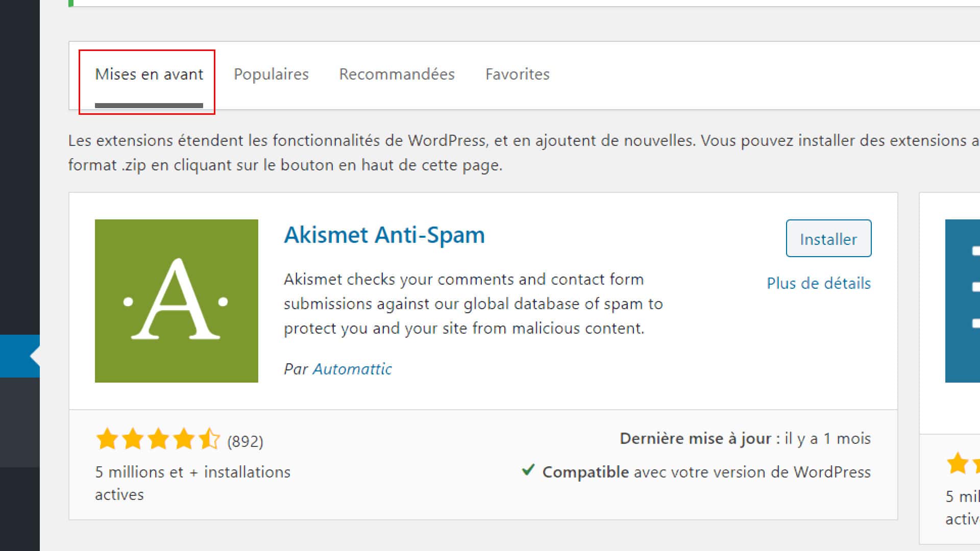The height and width of the screenshot is (551, 980).
Task: Click the Akismet Anti-Spam plugin title
Action: click(x=384, y=235)
